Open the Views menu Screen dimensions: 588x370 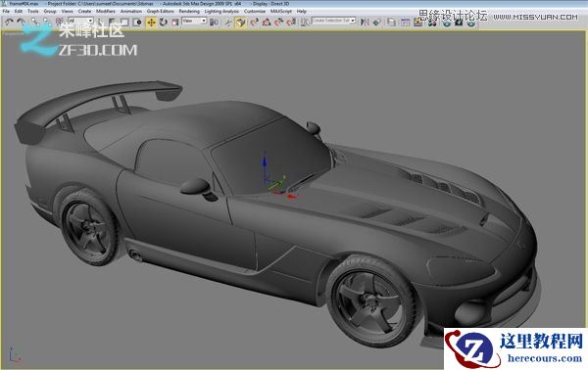click(x=67, y=11)
